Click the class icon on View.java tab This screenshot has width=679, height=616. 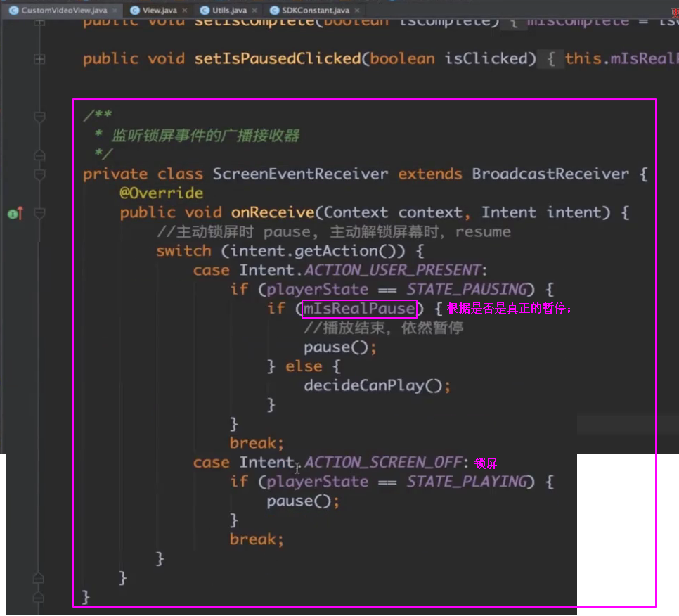click(134, 11)
